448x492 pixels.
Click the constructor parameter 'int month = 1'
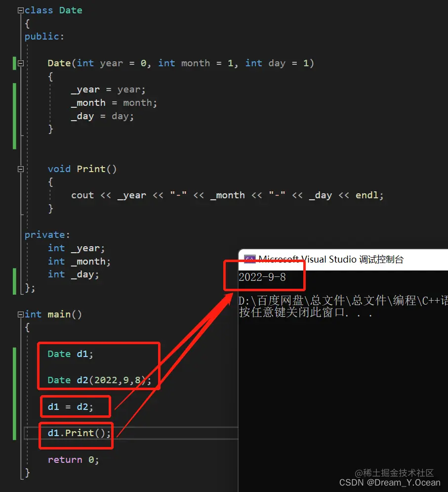pos(196,63)
